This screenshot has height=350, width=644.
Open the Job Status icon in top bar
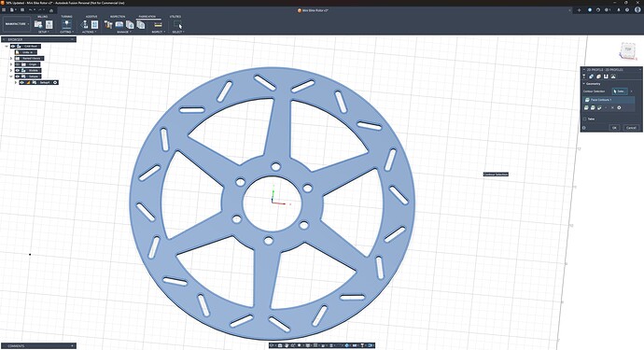607,10
